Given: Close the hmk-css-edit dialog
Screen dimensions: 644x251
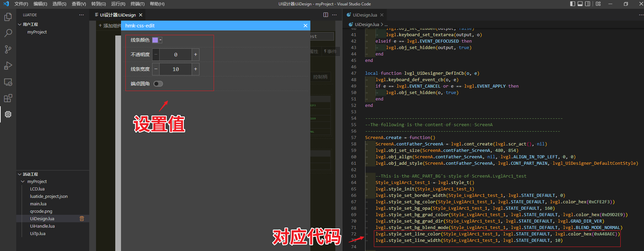Looking at the screenshot, I should click(305, 26).
